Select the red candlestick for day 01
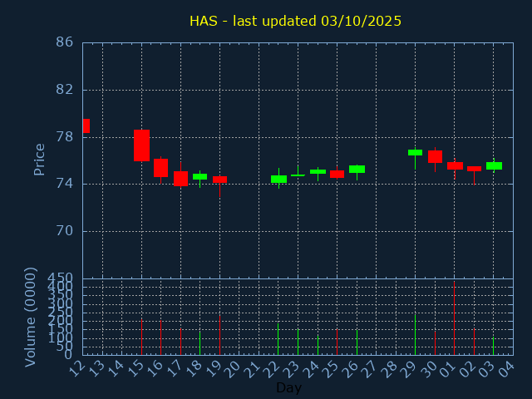532x399 pixels. click(455, 165)
